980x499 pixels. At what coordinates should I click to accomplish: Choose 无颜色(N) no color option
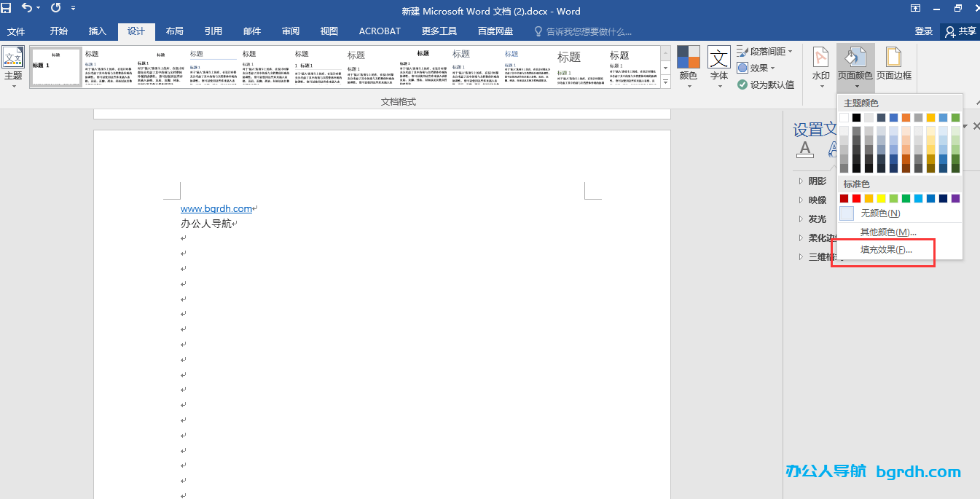(x=880, y=213)
